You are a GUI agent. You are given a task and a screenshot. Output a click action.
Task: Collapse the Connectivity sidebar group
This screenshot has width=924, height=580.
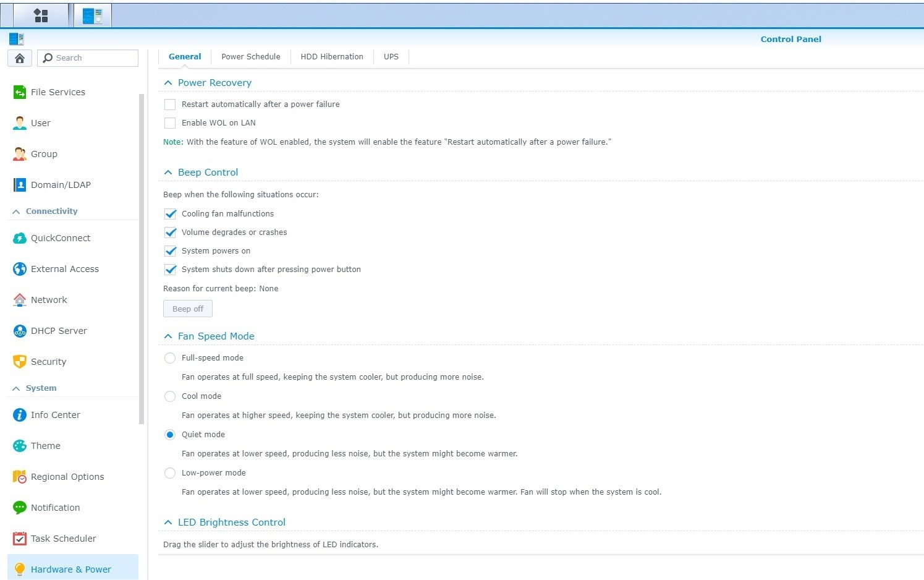(x=16, y=211)
